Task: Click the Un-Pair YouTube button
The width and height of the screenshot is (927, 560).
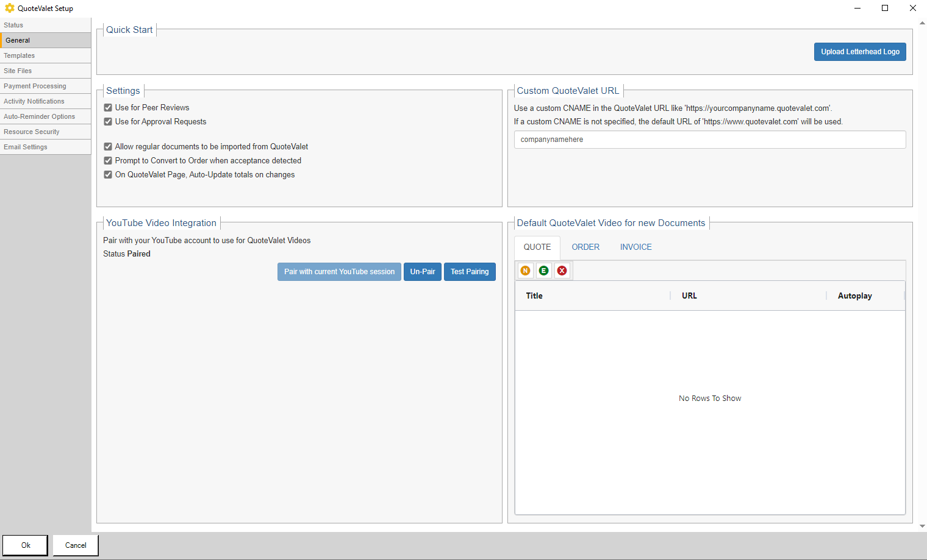Action: 422,272
